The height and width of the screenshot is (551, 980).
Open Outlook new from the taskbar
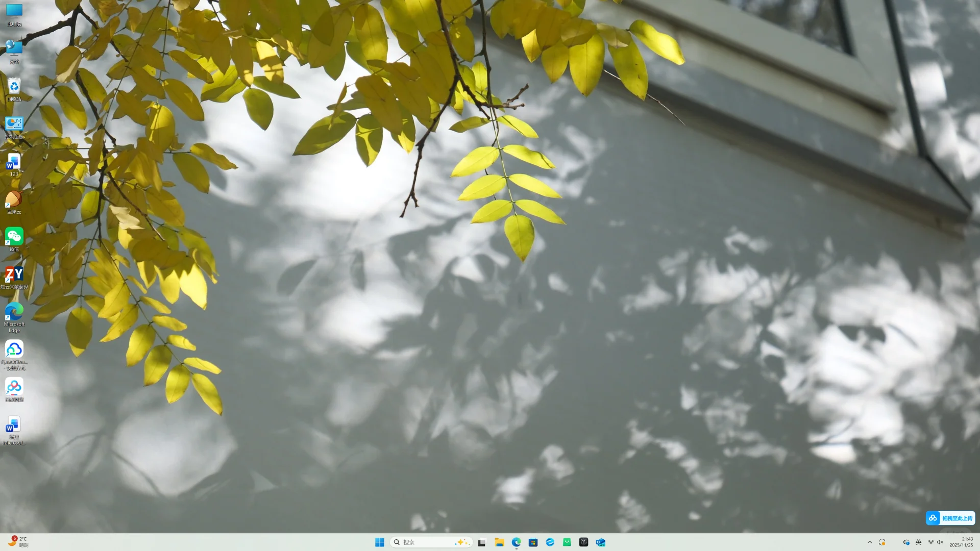(x=600, y=542)
